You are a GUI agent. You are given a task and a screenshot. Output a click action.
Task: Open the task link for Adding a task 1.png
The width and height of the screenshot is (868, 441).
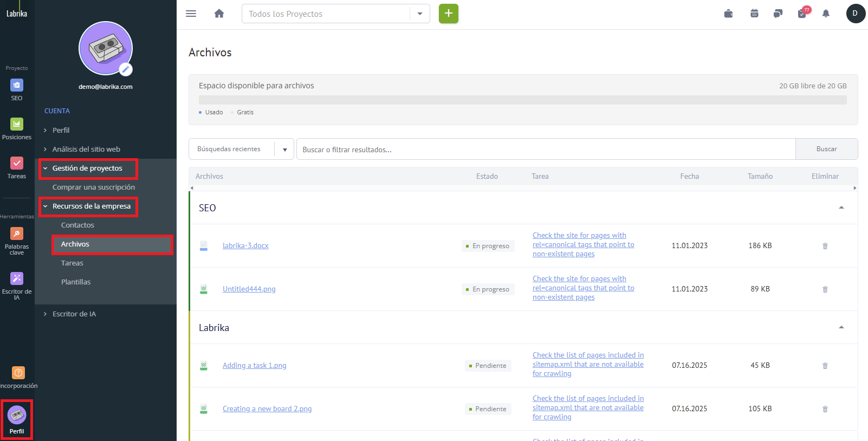(588, 365)
